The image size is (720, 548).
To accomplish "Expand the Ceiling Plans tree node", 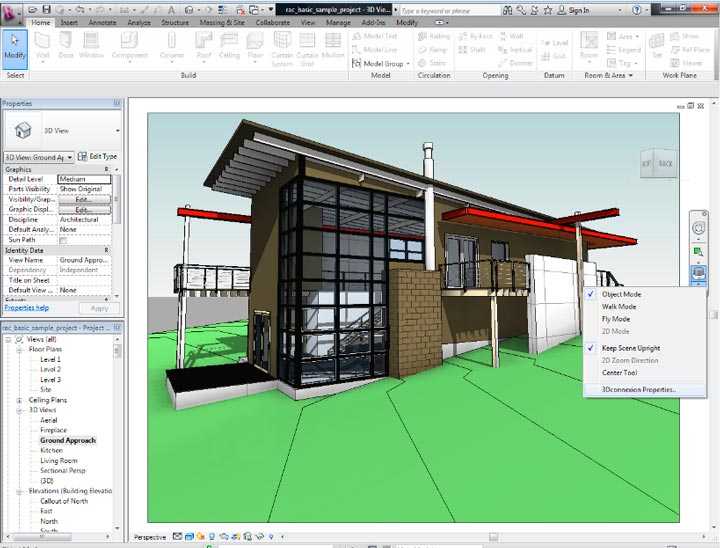I will click(19, 401).
